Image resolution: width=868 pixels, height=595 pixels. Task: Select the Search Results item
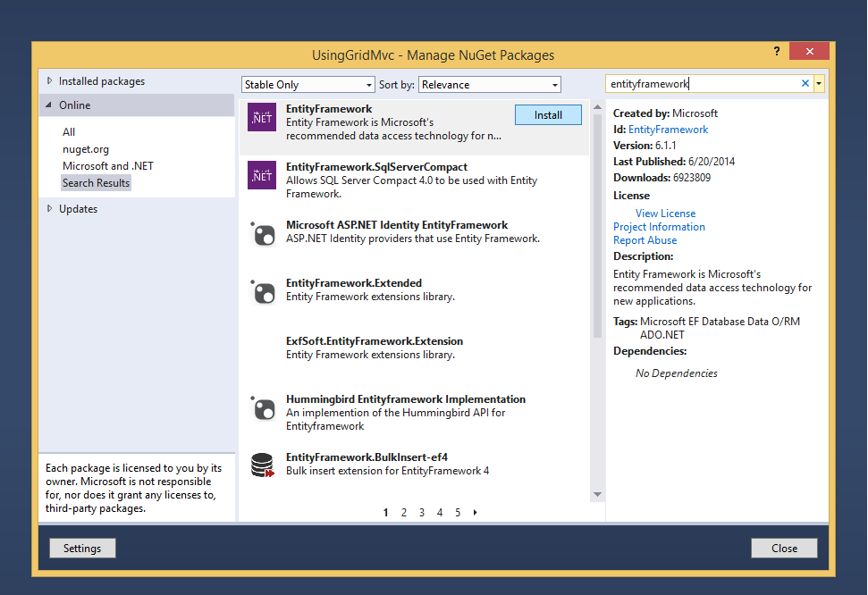(96, 182)
